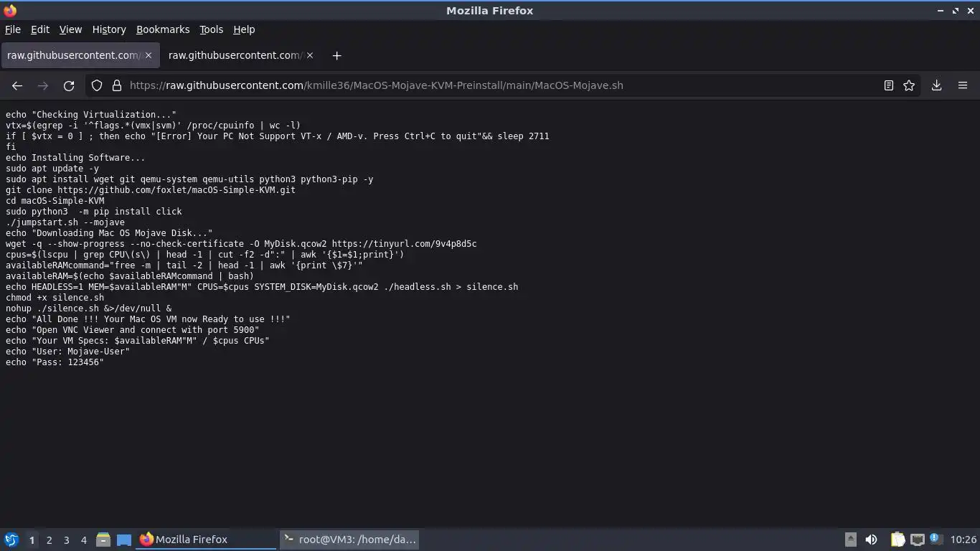The width and height of the screenshot is (980, 551).
Task: Focus the URL address bar
Action: click(502, 85)
